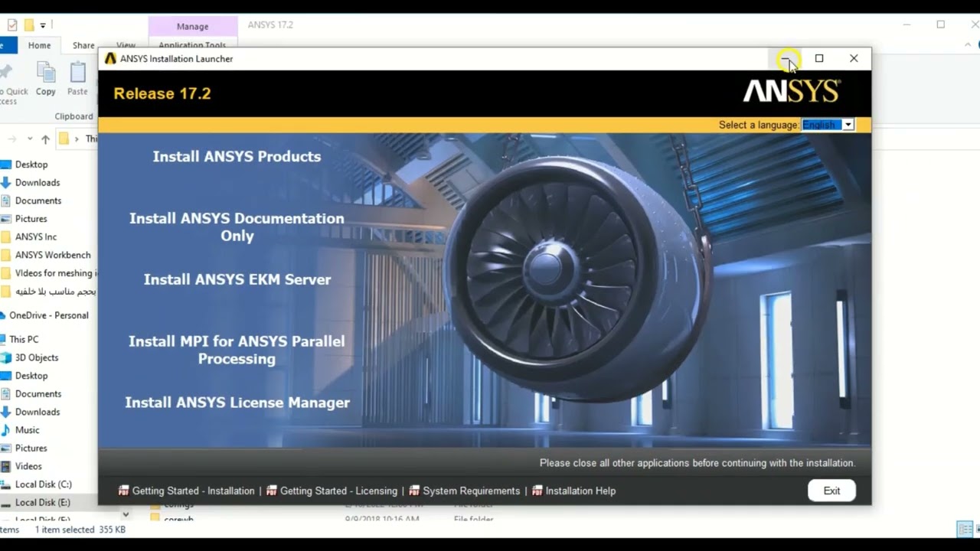This screenshot has width=980, height=551.
Task: Open Customize Quick Access Toolbar dropdown arrow
Action: [43, 25]
